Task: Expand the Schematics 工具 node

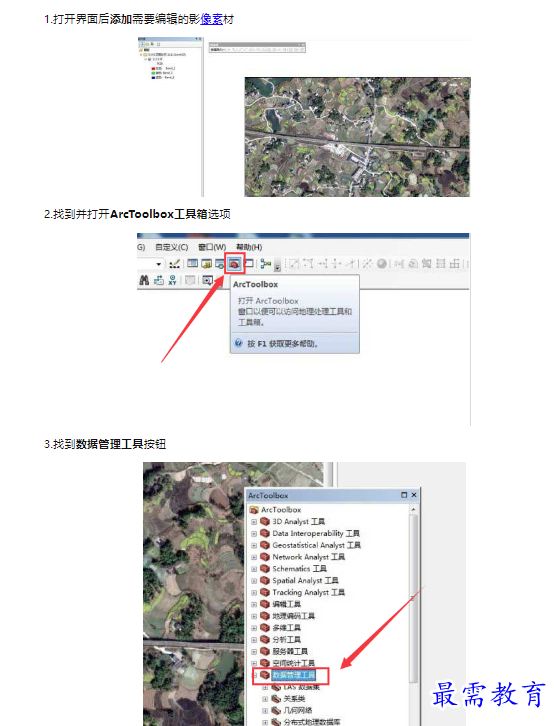Action: coord(254,569)
